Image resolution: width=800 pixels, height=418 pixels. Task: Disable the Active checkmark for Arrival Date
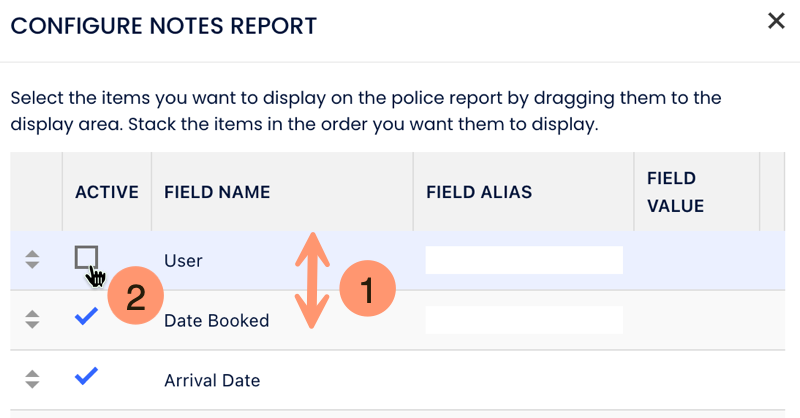87,377
